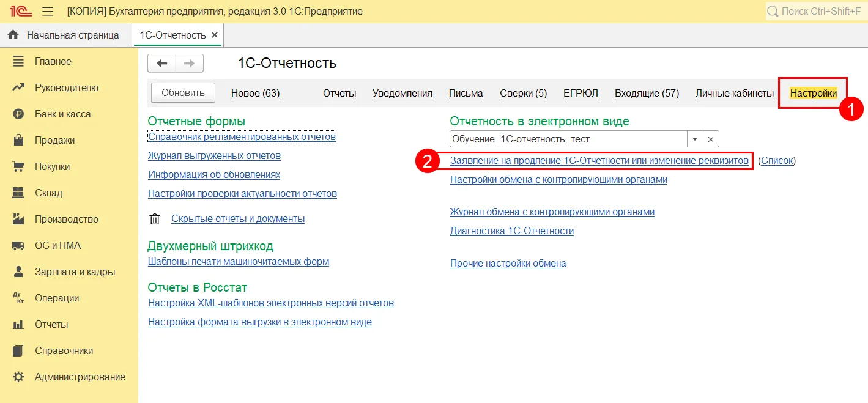Viewport: 868px width, 403px height.
Task: Open the Личные кабинеты section
Action: coord(735,93)
